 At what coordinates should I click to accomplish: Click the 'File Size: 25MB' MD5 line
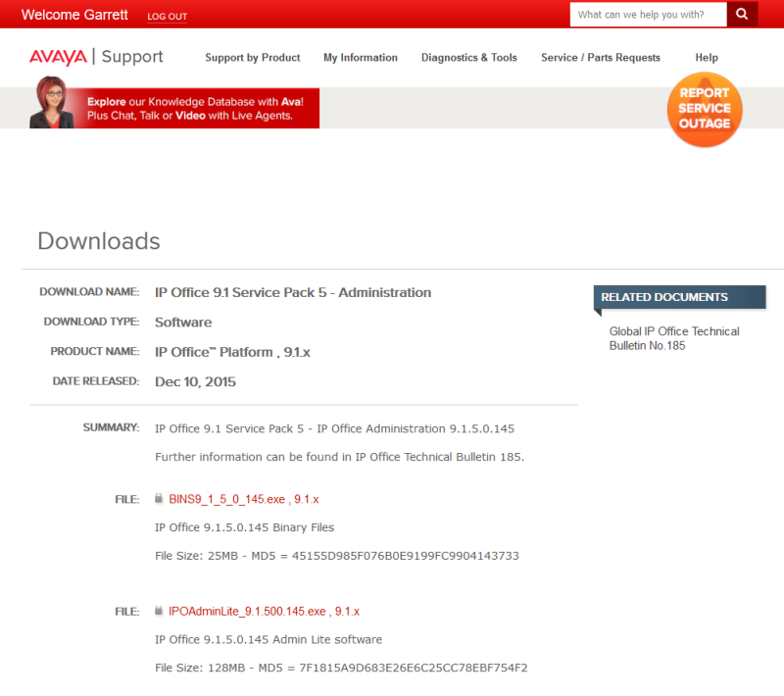tap(337, 556)
